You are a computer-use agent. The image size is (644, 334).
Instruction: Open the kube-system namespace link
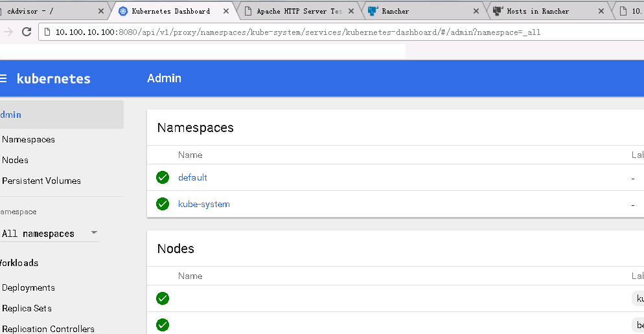203,204
